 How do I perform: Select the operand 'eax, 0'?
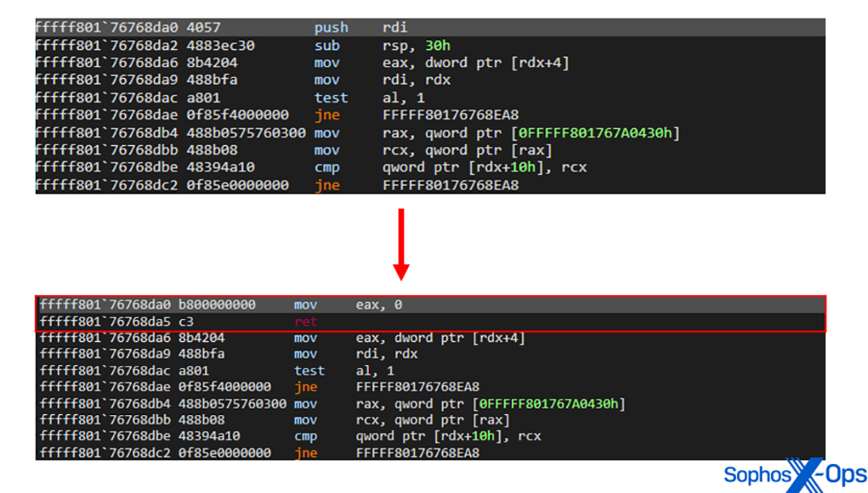[x=379, y=305]
